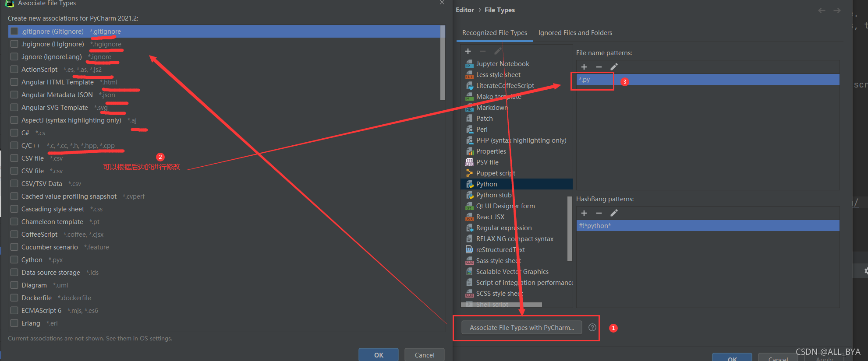Select Jupyter Notebook file type icon
Viewport: 868px width, 361px height.
[469, 64]
